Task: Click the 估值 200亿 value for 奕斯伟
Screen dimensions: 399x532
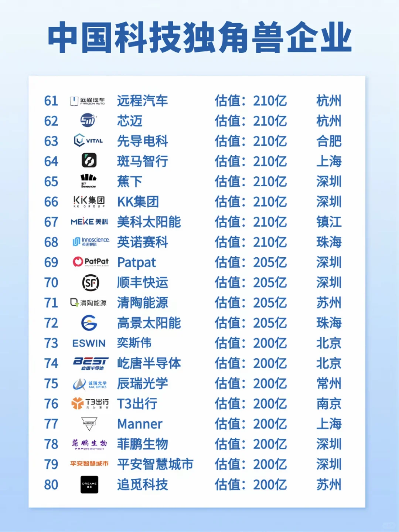Action: pyautogui.click(x=251, y=343)
